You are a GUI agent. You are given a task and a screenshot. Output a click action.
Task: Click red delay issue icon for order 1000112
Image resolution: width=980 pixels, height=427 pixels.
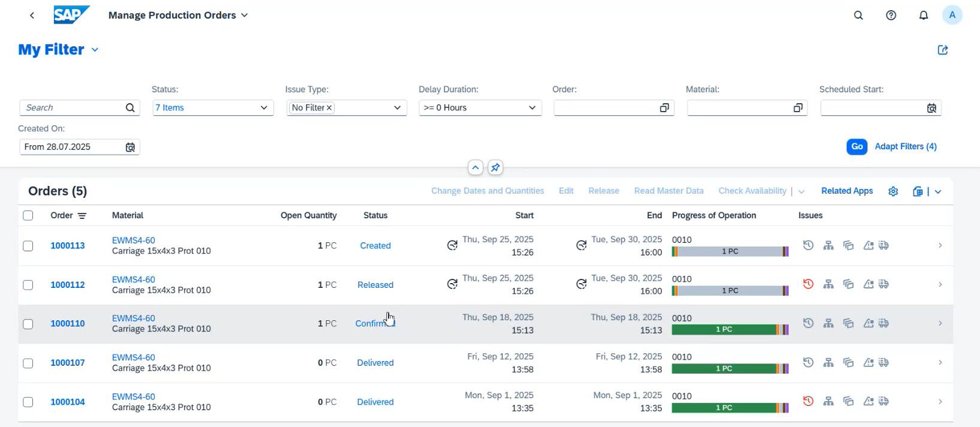(808, 284)
